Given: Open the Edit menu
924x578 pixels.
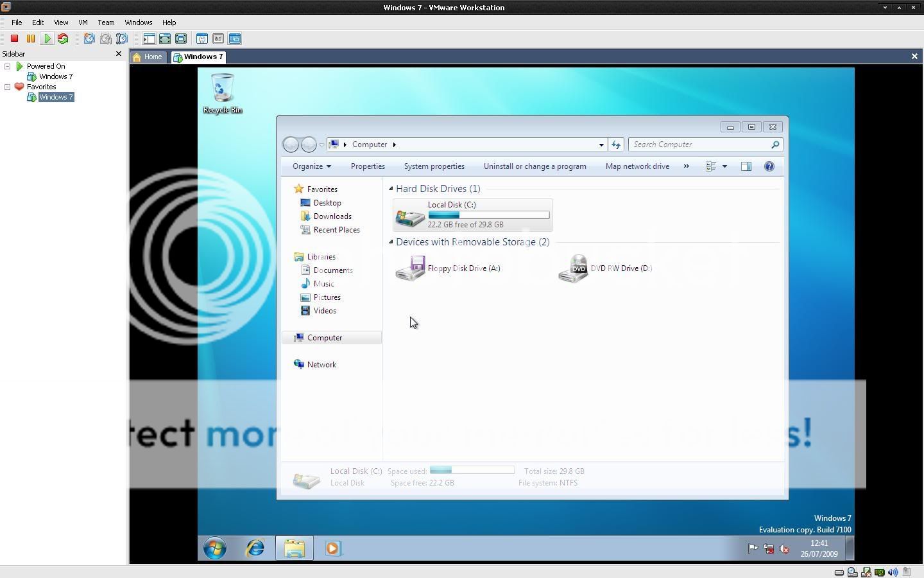Looking at the screenshot, I should (x=38, y=22).
